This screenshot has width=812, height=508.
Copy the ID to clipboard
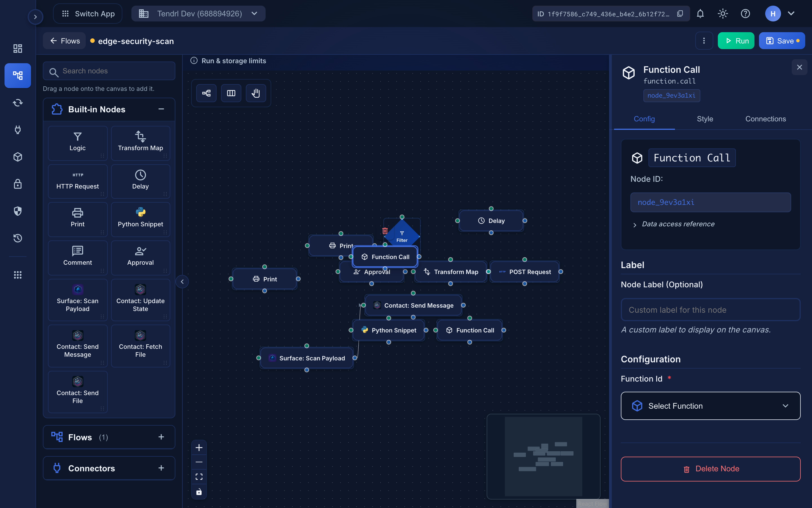(680, 14)
